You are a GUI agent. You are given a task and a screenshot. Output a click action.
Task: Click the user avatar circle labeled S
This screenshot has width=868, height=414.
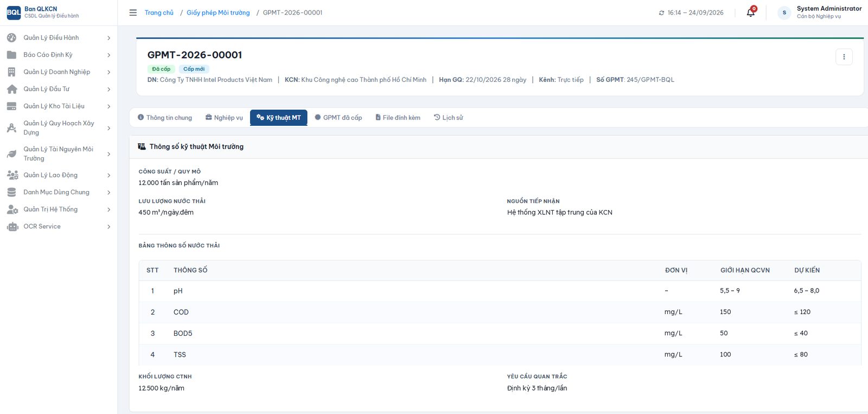click(784, 12)
